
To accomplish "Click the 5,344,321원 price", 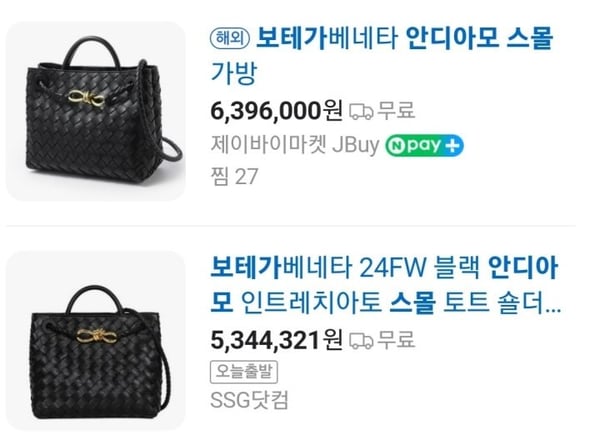I will point(276,340).
